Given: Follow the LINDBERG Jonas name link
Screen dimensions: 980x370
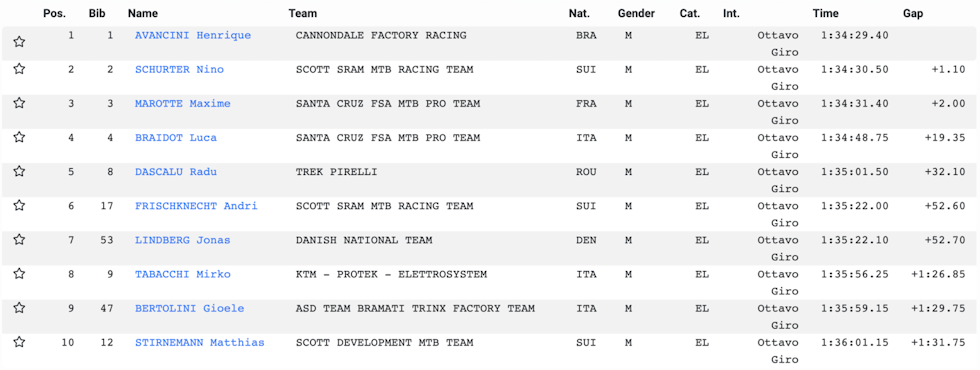Looking at the screenshot, I should coord(182,240).
